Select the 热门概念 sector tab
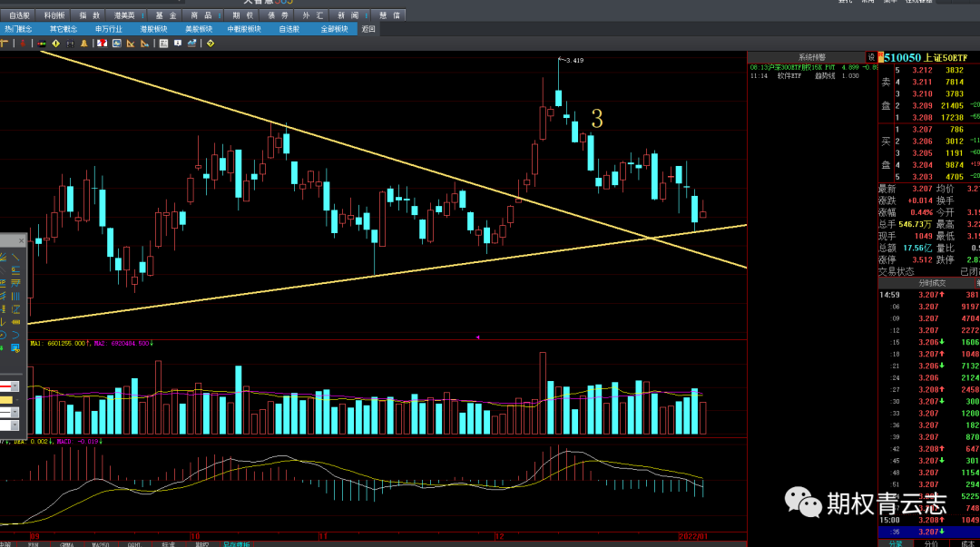The width and height of the screenshot is (980, 547). point(18,29)
